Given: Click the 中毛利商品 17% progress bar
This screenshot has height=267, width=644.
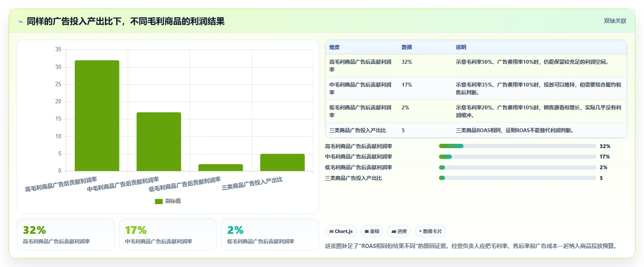Looking at the screenshot, I should point(517,157).
